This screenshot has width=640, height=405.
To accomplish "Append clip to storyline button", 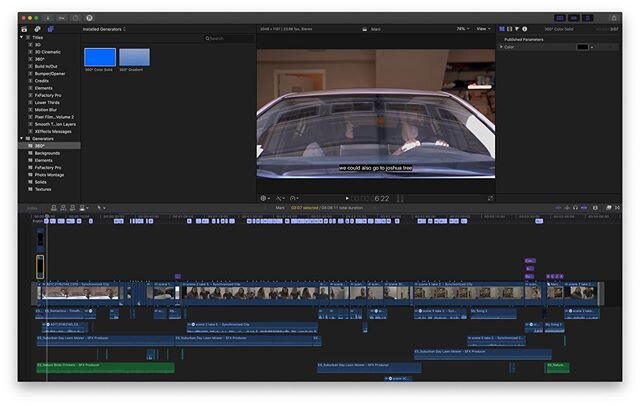I will [73, 208].
